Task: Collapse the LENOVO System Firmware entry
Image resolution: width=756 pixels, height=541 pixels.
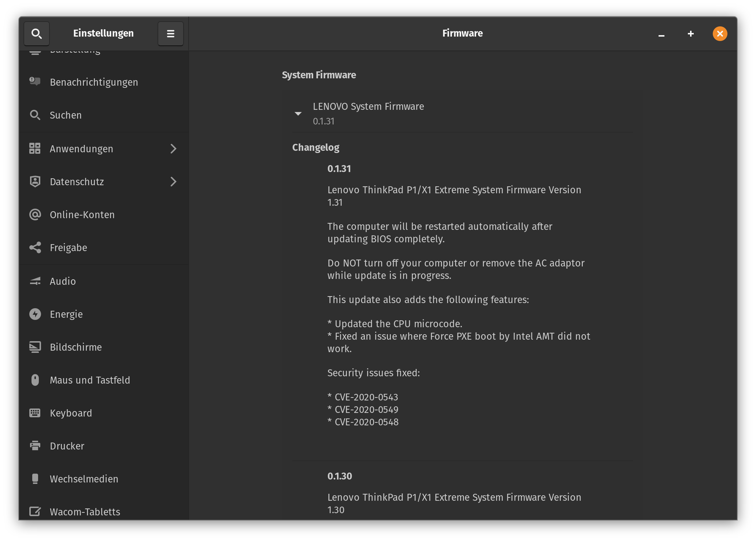Action: 298,113
